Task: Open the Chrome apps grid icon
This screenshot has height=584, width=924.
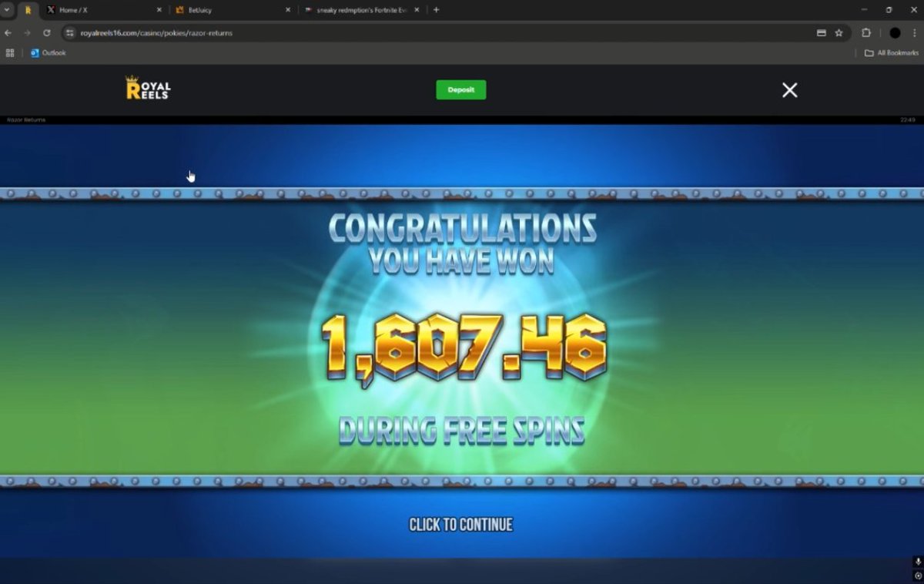Action: 10,52
